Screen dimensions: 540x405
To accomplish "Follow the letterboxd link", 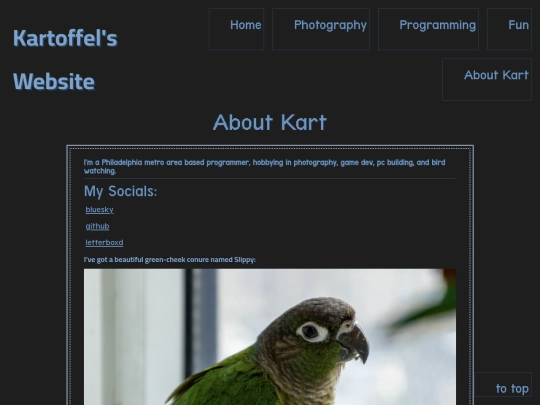I will 104,242.
